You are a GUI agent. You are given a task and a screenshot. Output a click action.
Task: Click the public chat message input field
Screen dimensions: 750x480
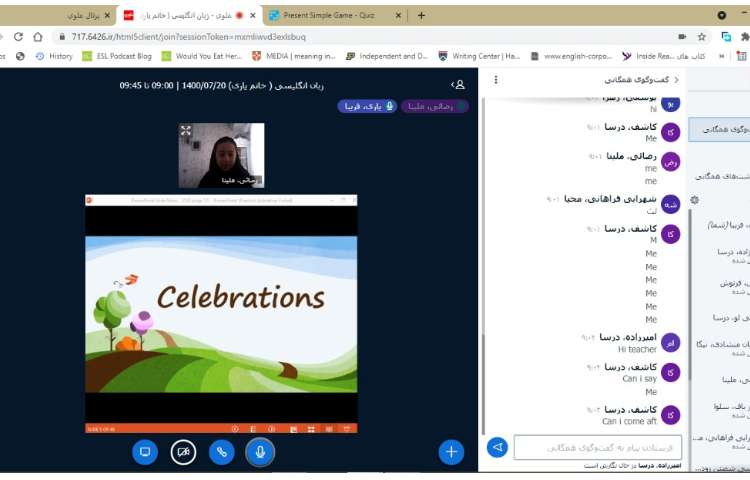(598, 447)
